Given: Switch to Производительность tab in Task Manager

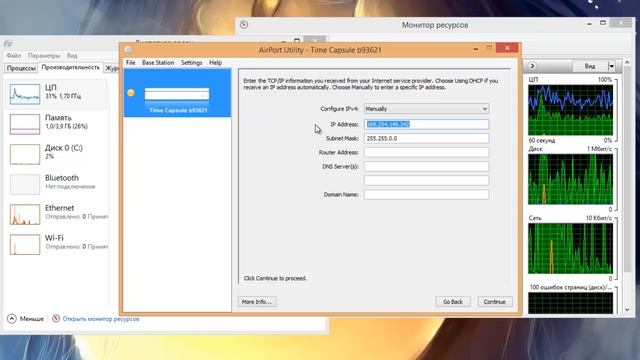Looking at the screenshot, I should coord(70,67).
